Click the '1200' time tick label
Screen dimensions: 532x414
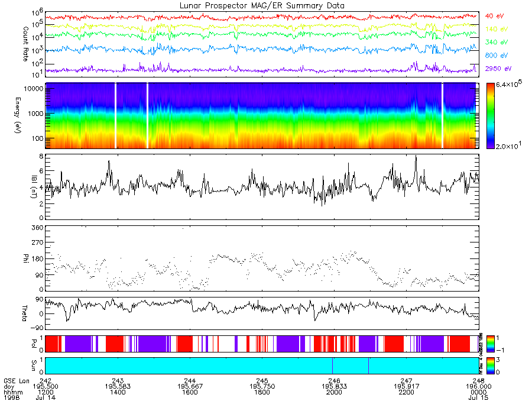(x=46, y=392)
